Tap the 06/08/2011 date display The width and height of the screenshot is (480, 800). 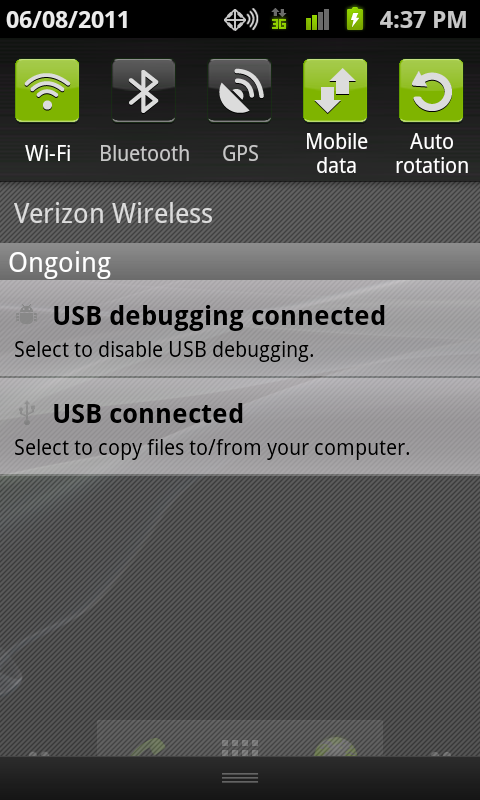click(67, 20)
